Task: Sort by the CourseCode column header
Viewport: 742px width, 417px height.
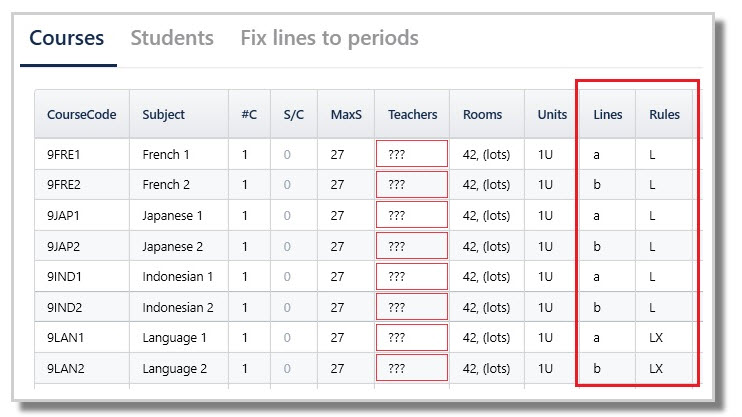Action: point(81,115)
